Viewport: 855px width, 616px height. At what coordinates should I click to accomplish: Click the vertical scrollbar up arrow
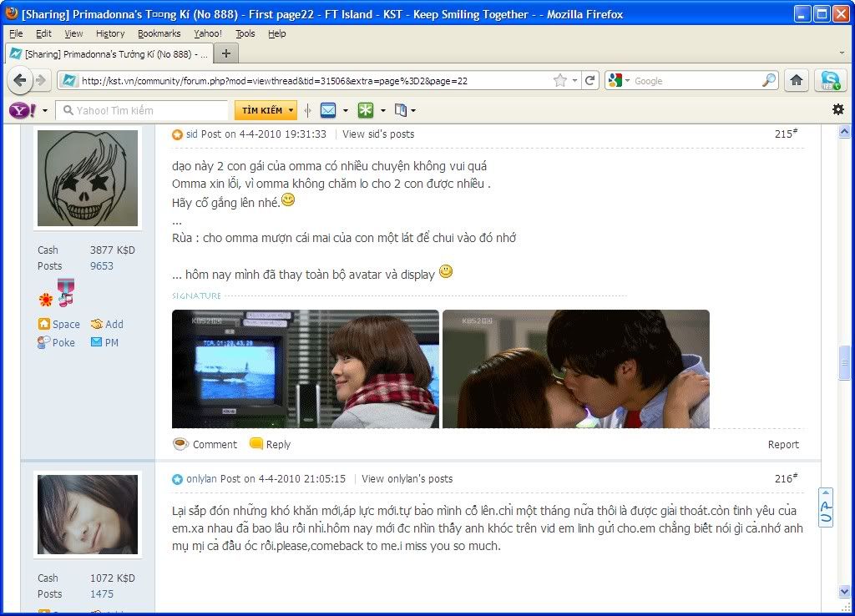844,131
